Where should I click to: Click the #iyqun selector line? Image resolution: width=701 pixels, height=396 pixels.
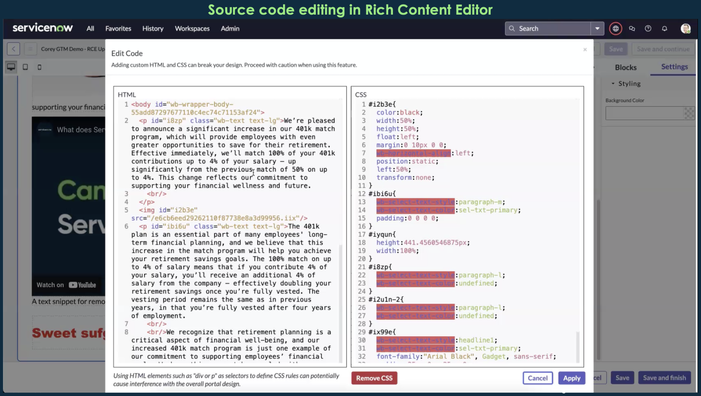tap(382, 234)
